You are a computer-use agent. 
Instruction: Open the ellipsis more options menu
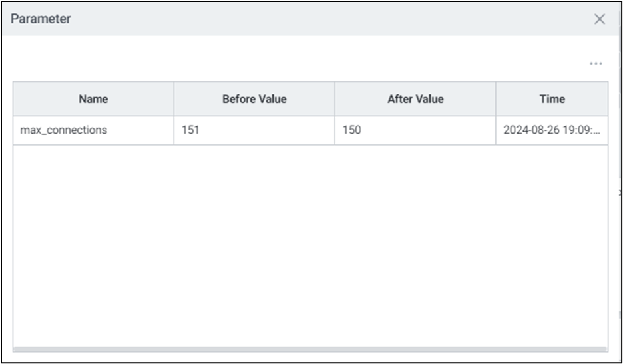click(595, 64)
